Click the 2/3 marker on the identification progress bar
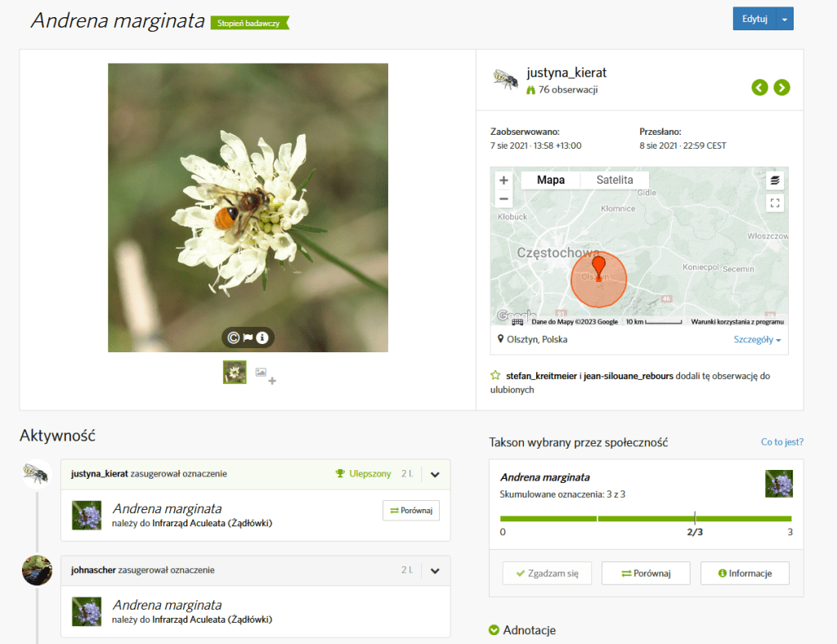The image size is (837, 644). (x=695, y=518)
